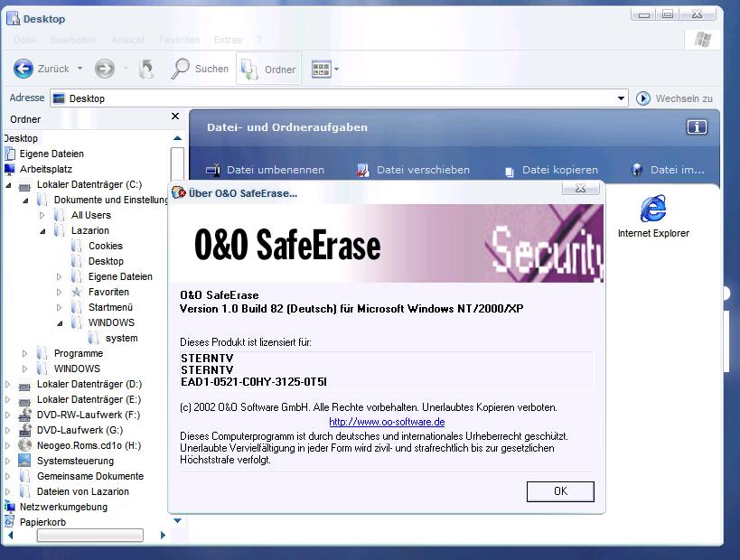Expand the All Users folder node
740x560 pixels.
(42, 216)
